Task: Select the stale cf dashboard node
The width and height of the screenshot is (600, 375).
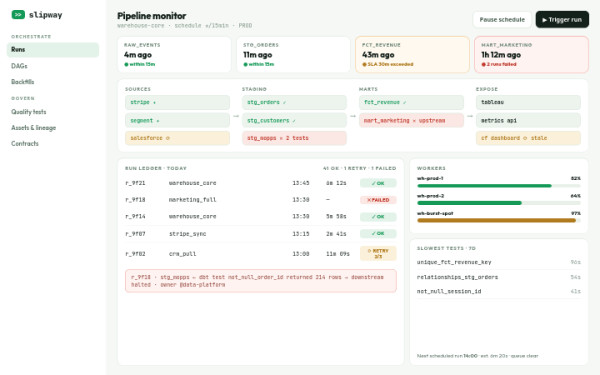Action: pyautogui.click(x=528, y=138)
